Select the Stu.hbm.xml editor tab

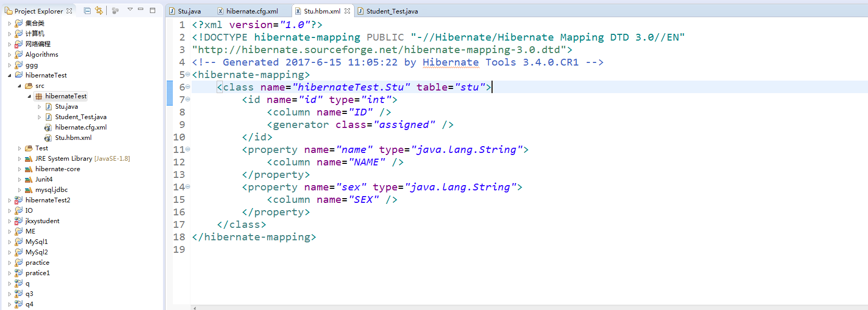(x=322, y=11)
